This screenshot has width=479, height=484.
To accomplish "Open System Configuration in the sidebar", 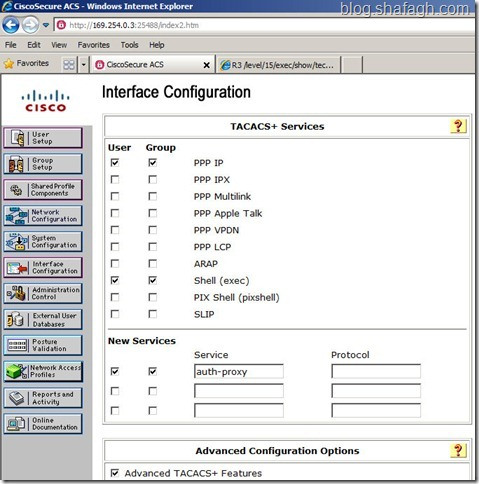I will click(43, 241).
